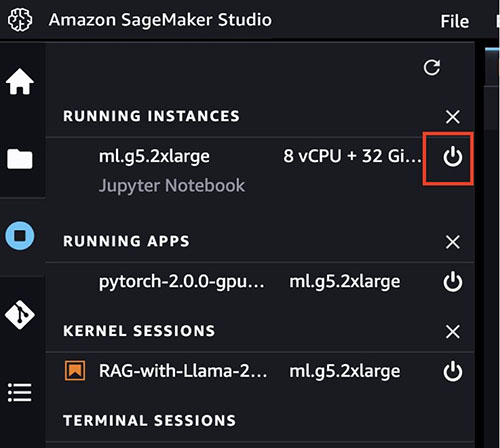Shut down all Kernel Sessions
500x448 pixels.
(x=453, y=332)
